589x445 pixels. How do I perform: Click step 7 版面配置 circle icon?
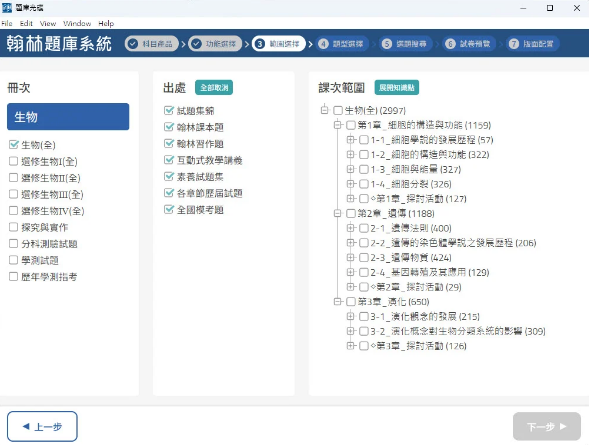point(513,44)
